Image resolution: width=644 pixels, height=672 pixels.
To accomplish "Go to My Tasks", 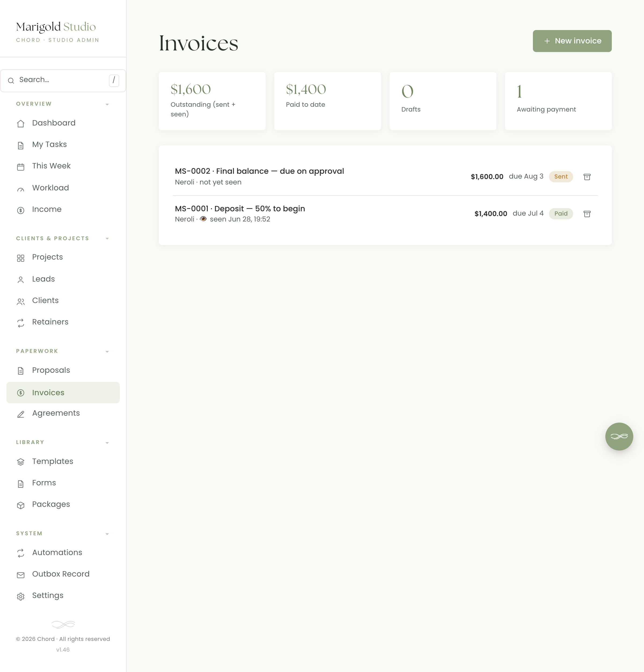I will click(63, 145).
